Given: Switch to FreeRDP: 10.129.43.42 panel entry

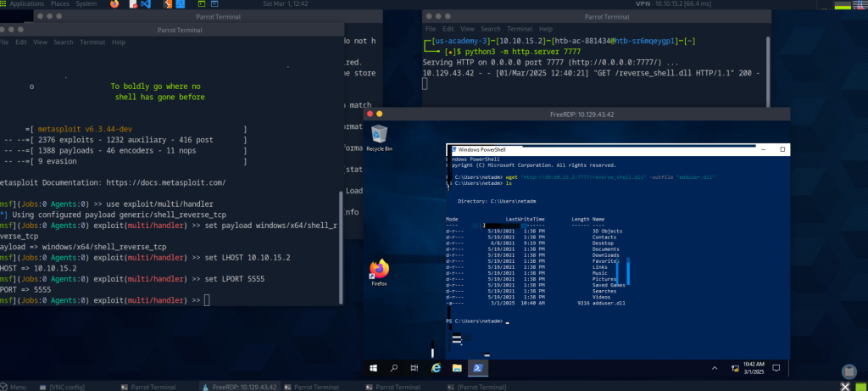Looking at the screenshot, I should [x=240, y=387].
